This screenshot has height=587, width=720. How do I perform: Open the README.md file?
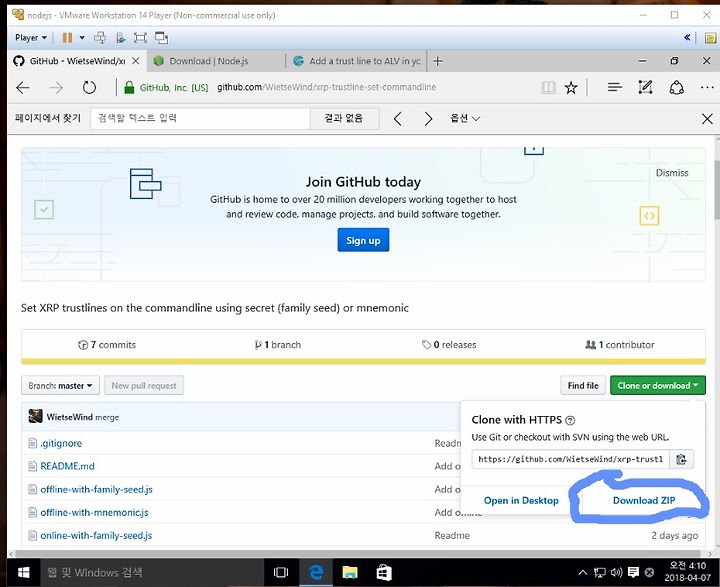[x=67, y=466]
